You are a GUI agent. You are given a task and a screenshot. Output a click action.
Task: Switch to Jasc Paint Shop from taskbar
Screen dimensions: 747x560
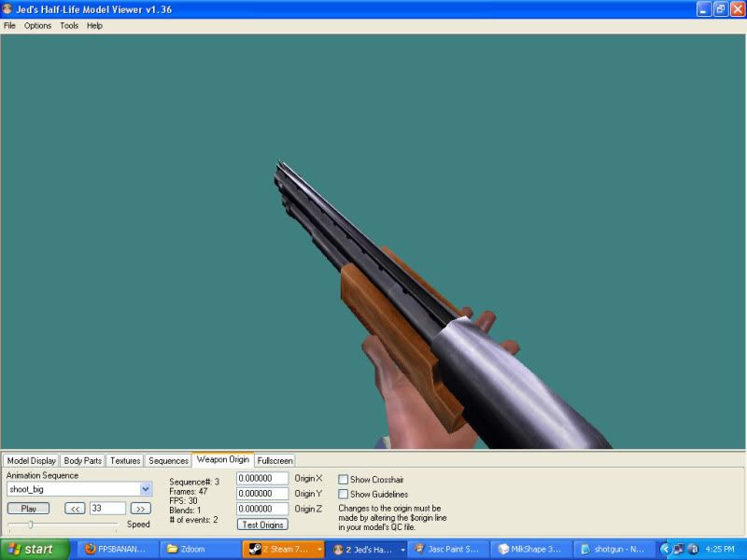point(449,550)
